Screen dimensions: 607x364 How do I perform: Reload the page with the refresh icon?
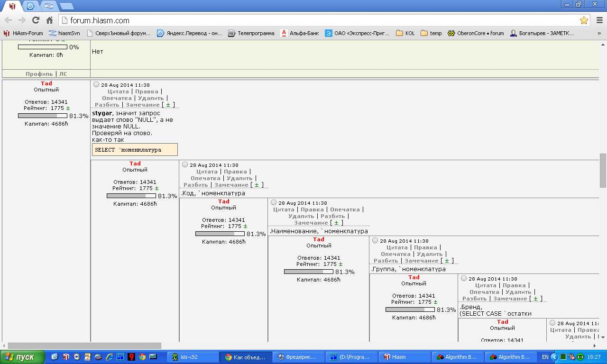tap(36, 20)
